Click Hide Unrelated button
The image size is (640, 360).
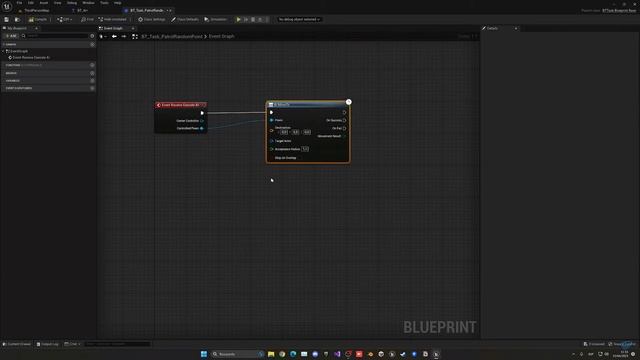(113, 19)
